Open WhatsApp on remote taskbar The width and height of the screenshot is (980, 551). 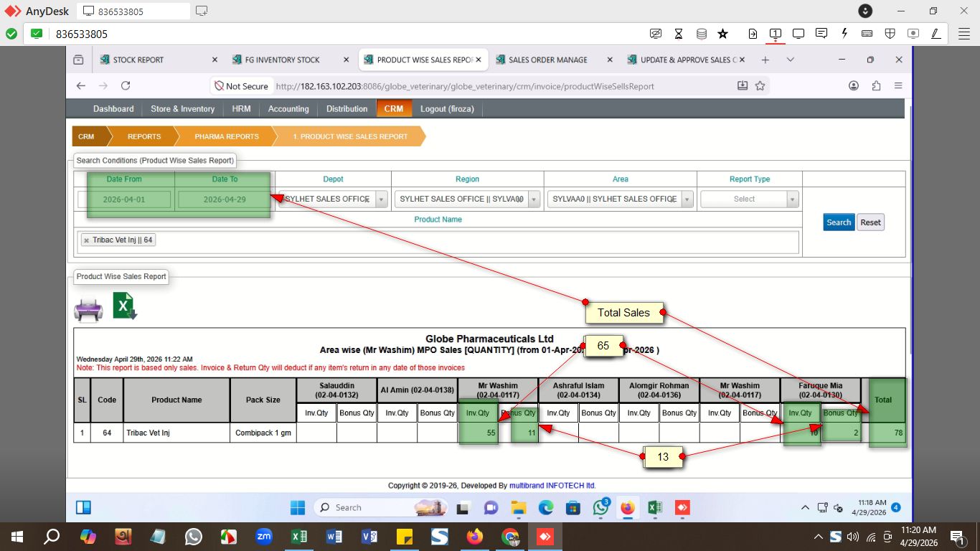[600, 507]
